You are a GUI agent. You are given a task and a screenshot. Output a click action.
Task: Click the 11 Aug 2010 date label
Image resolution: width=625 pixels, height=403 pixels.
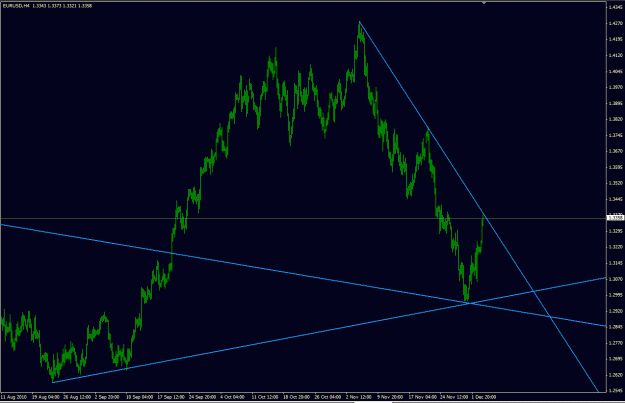click(14, 397)
